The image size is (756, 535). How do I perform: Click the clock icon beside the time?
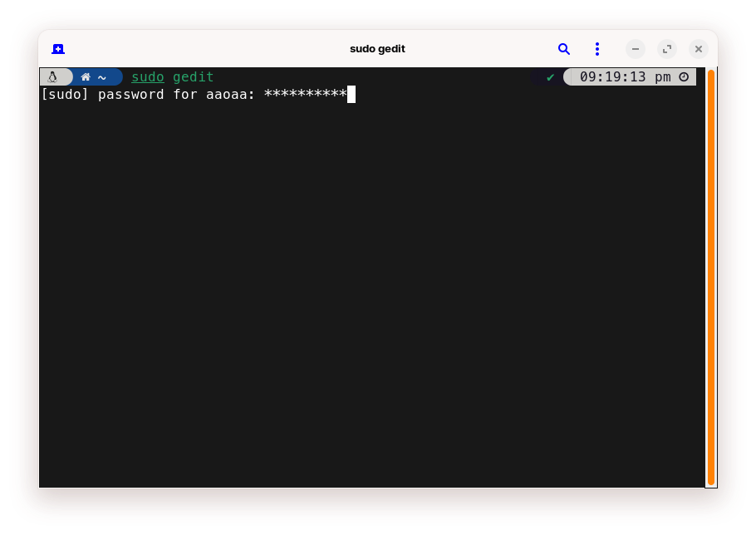[684, 77]
